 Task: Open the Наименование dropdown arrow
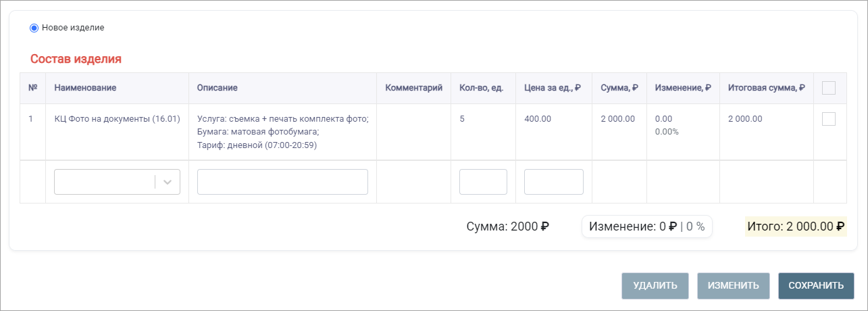(168, 182)
